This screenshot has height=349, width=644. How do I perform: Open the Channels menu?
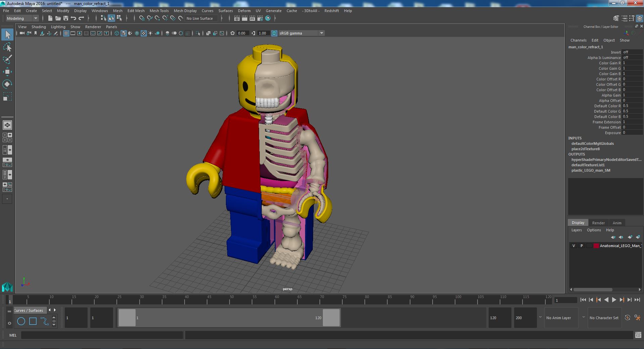click(578, 40)
